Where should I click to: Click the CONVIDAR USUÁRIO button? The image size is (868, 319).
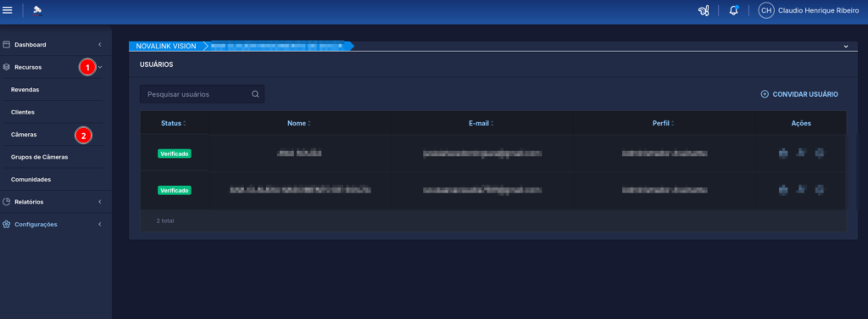[799, 94]
